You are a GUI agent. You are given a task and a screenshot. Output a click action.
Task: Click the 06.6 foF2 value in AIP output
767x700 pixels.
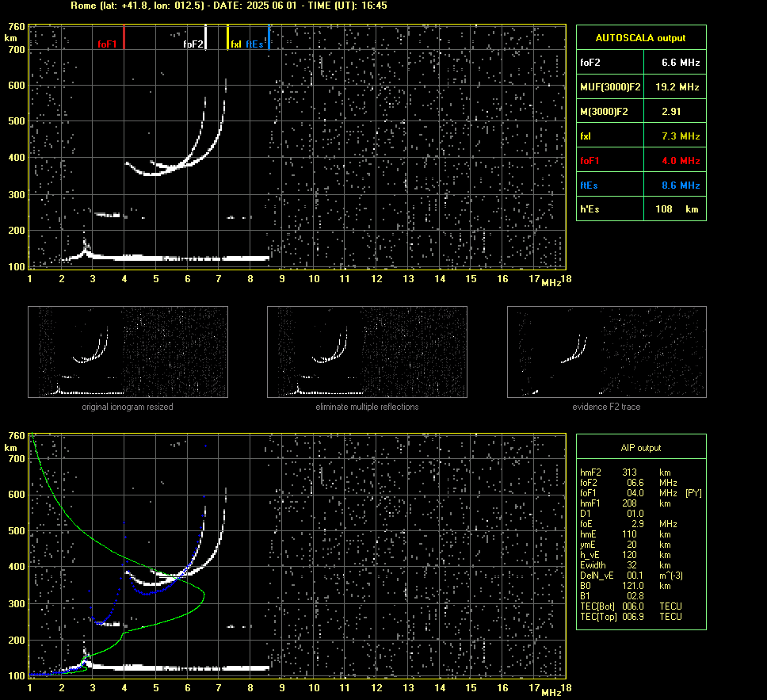click(x=635, y=483)
